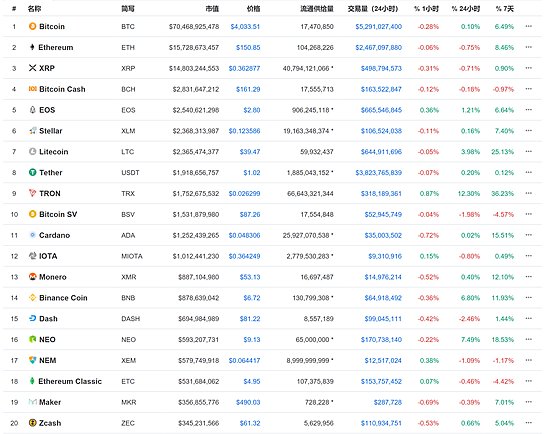Sort by the % 7天 column header
Viewport: 553px width, 434px height.
[505, 8]
